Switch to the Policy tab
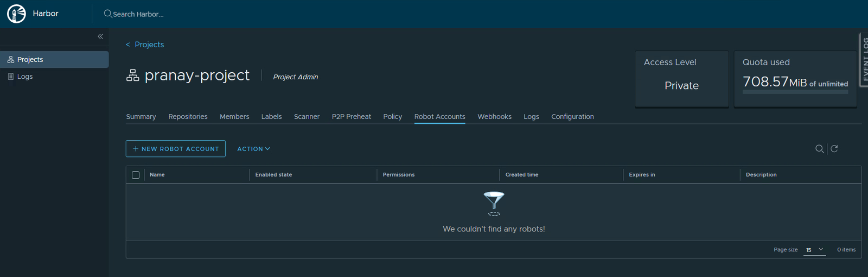This screenshot has width=868, height=277. tap(392, 117)
